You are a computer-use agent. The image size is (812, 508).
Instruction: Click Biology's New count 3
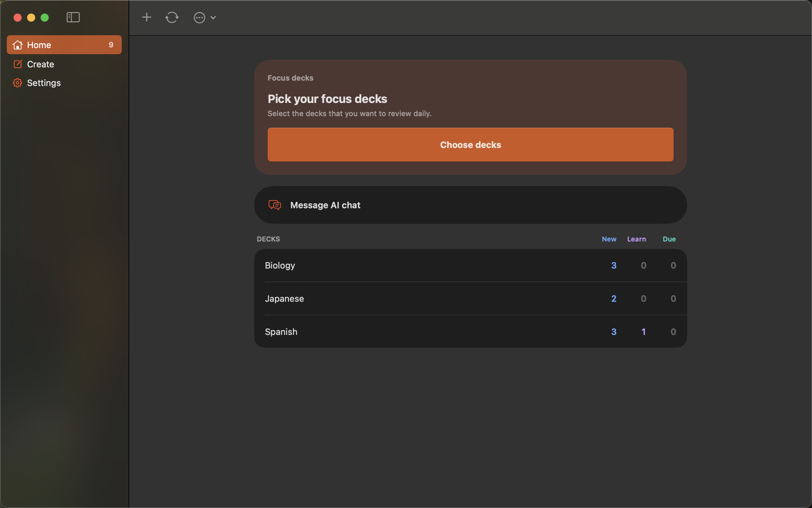point(614,265)
